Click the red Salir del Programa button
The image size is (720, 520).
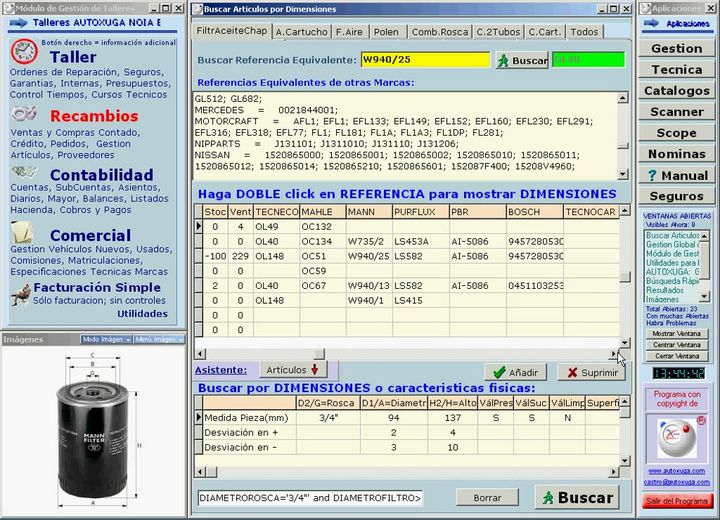pyautogui.click(x=677, y=501)
